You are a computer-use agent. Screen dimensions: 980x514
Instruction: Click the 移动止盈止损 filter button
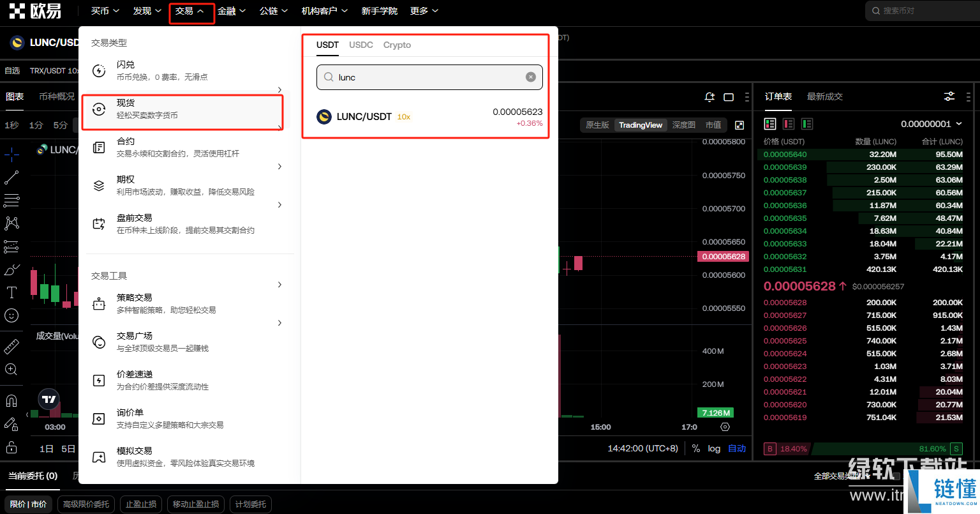(196, 504)
